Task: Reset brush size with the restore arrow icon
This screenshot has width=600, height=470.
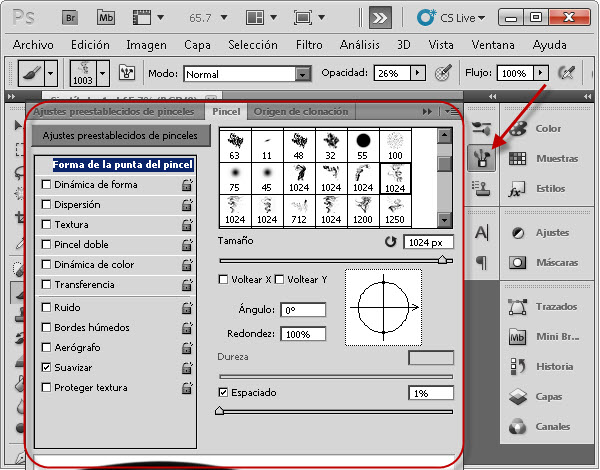Action: [x=390, y=242]
